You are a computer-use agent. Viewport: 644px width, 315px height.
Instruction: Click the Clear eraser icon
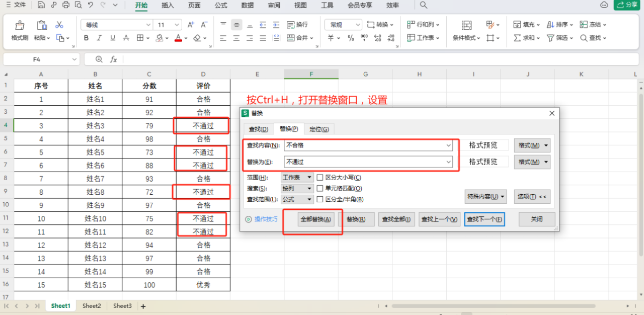(x=197, y=38)
